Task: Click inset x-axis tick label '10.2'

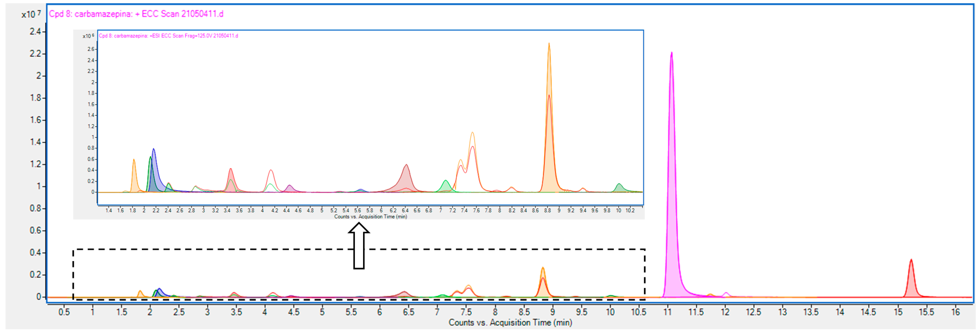Action: point(630,210)
